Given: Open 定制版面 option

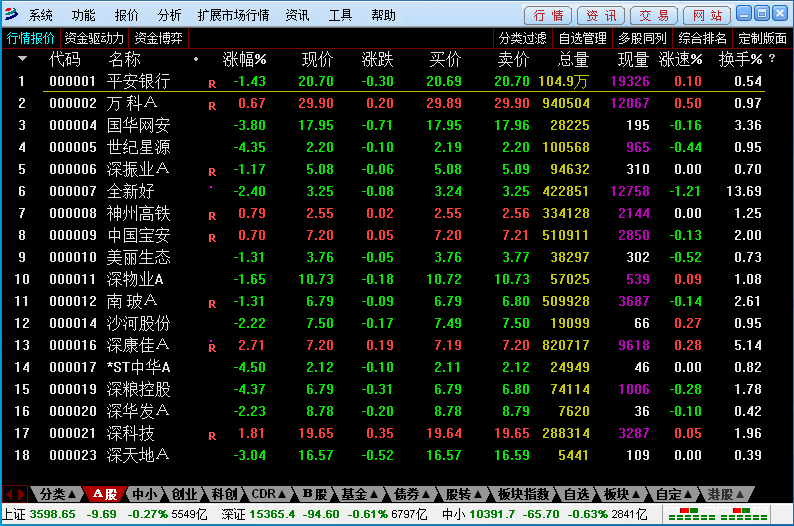Looking at the screenshot, I should pyautogui.click(x=763, y=38).
